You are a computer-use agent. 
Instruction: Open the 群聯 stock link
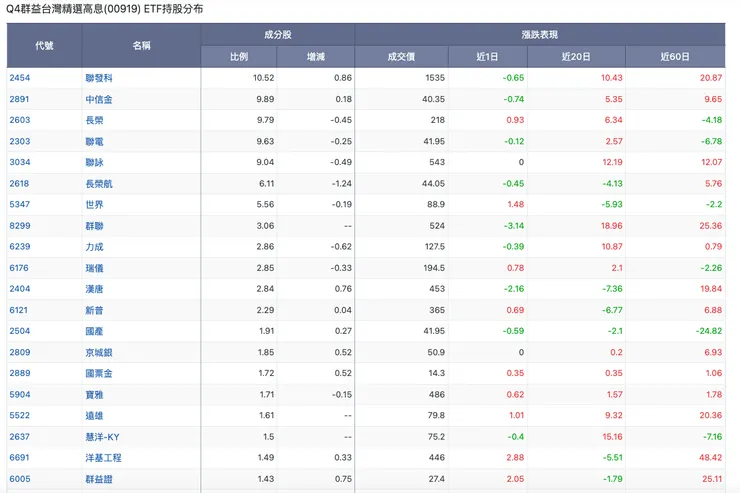pyautogui.click(x=95, y=226)
